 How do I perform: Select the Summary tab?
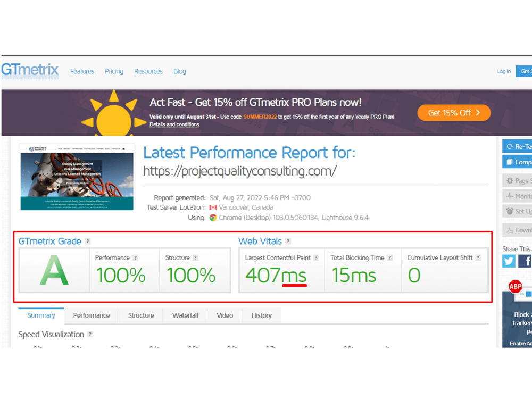(x=41, y=315)
